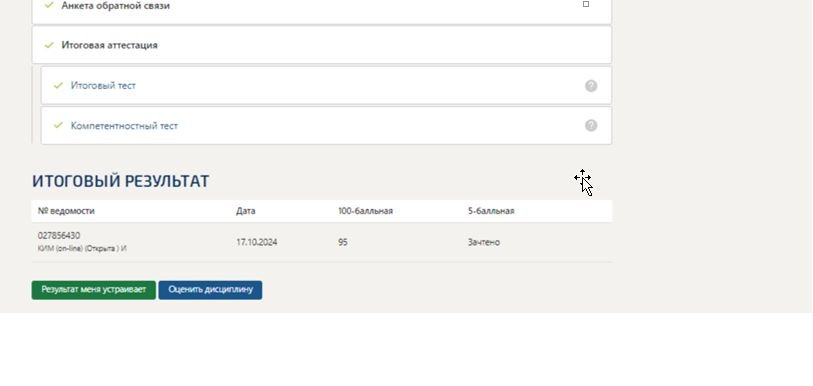Click the 100-балльная column header
The height and width of the screenshot is (386, 813).
tap(366, 211)
